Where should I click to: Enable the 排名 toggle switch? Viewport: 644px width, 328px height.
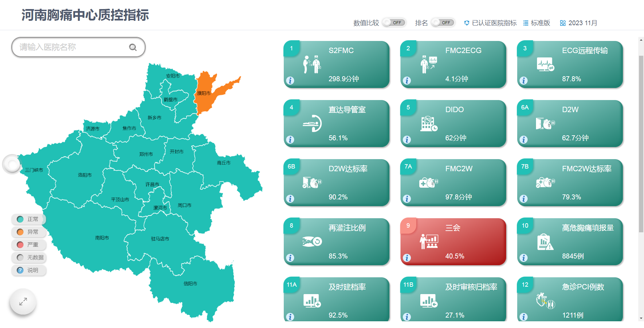(x=443, y=22)
